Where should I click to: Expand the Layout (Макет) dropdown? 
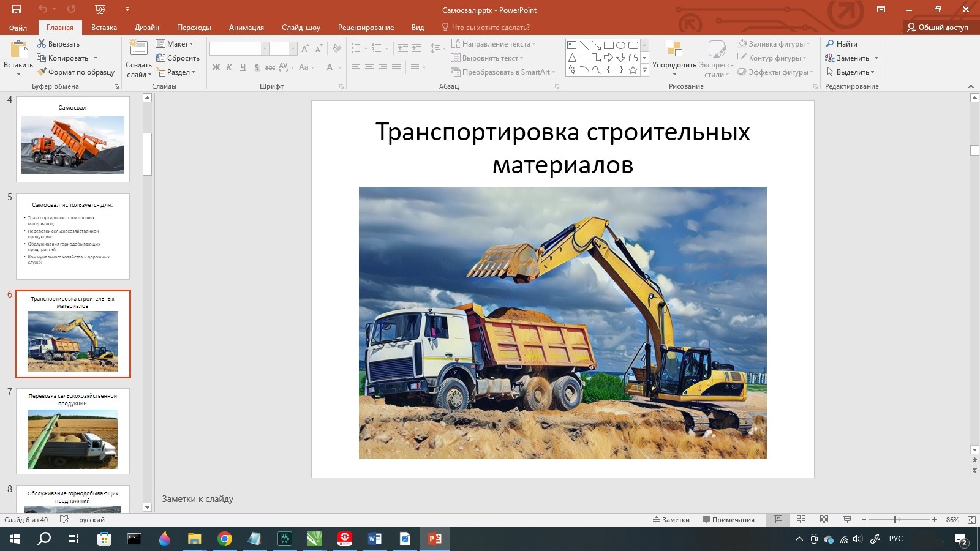175,44
